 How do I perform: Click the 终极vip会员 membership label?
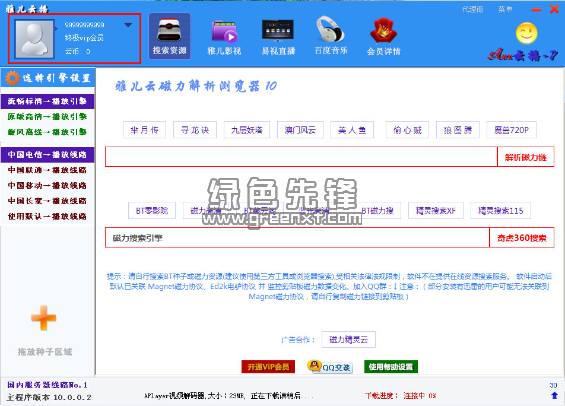[84, 38]
